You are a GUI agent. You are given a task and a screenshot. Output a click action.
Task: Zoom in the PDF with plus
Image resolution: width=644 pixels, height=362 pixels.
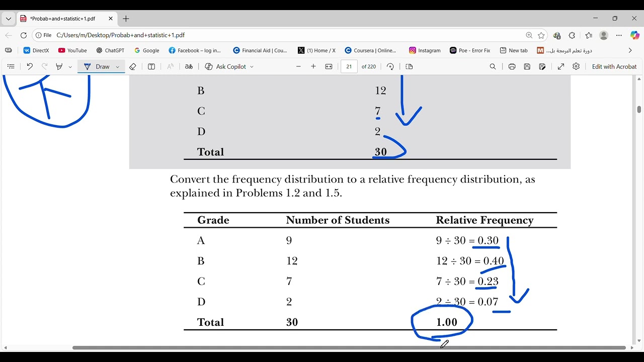[313, 66]
